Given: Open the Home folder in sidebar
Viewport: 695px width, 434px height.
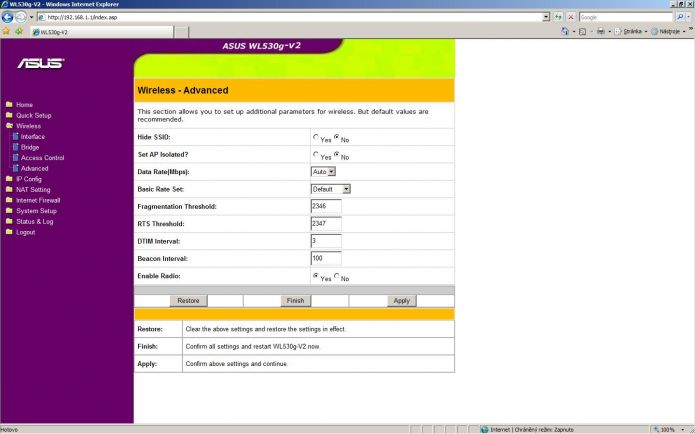Looking at the screenshot, I should 24,105.
